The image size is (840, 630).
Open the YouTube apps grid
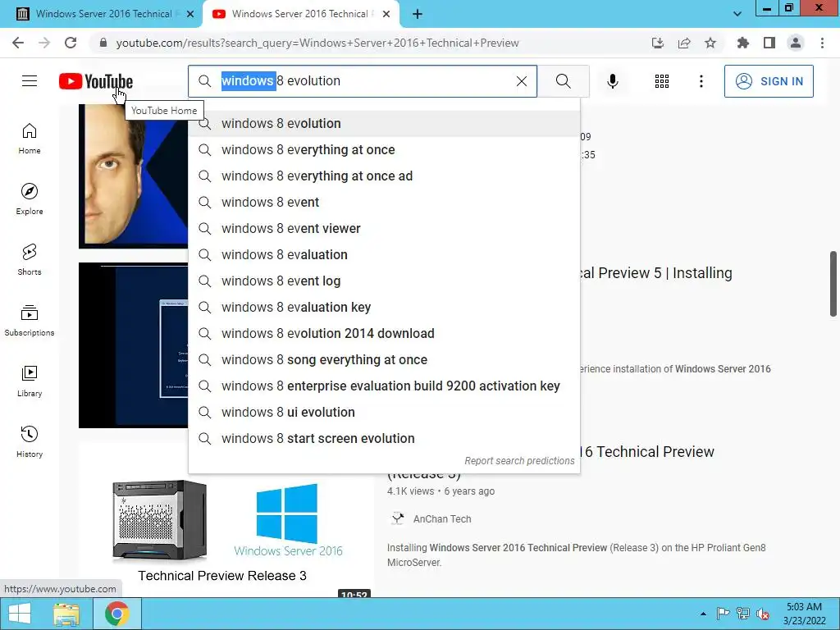click(662, 81)
